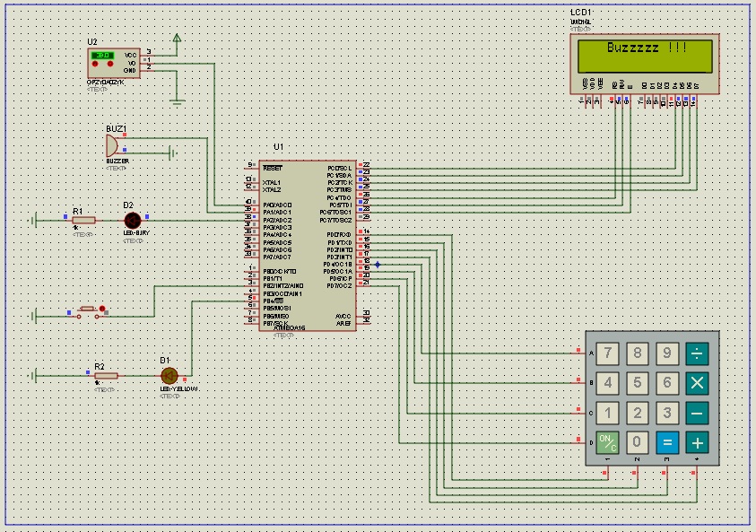Click the green ON/C keypad key
Viewport: 756px width, 532px height.
coord(607,443)
